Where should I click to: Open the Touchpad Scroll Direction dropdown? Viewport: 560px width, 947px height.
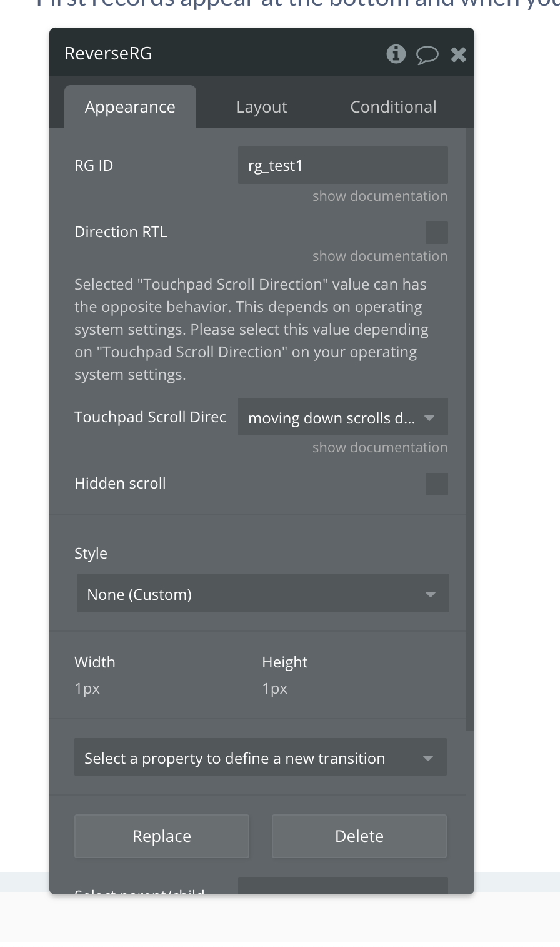click(x=342, y=418)
